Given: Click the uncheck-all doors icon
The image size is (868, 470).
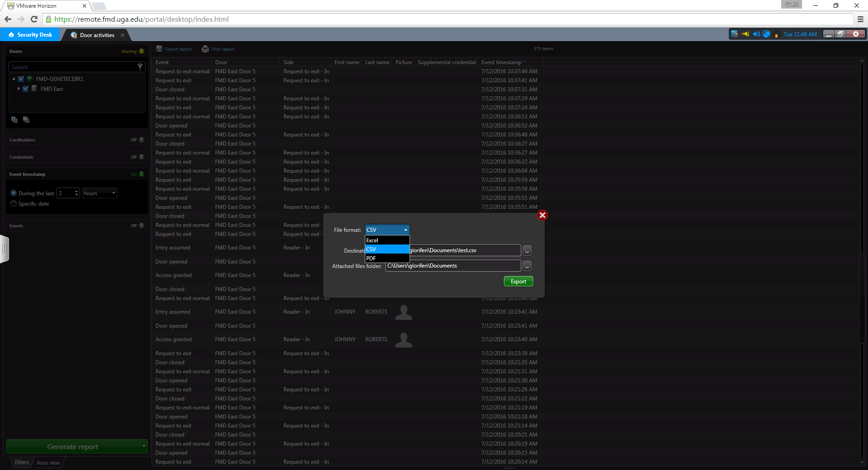Looking at the screenshot, I should tap(26, 120).
